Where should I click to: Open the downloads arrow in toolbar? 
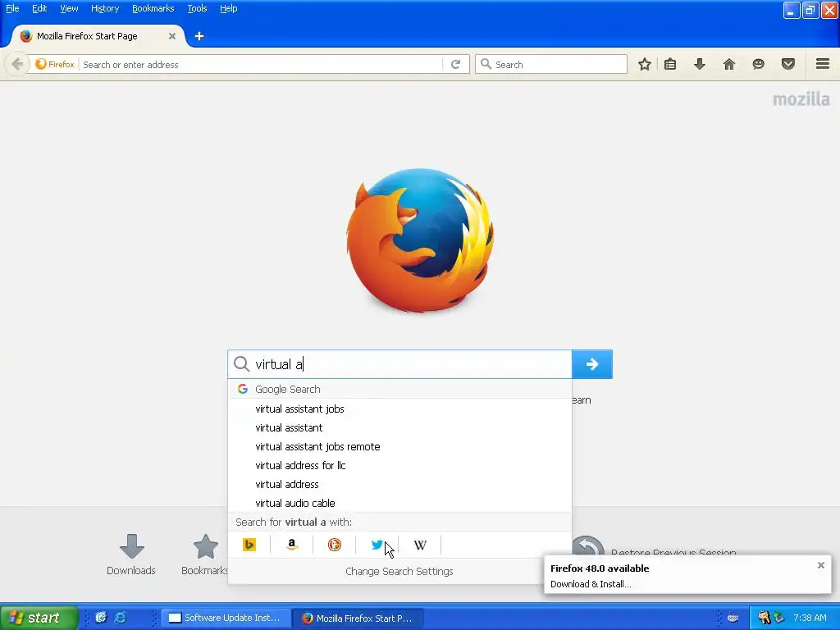click(700, 64)
